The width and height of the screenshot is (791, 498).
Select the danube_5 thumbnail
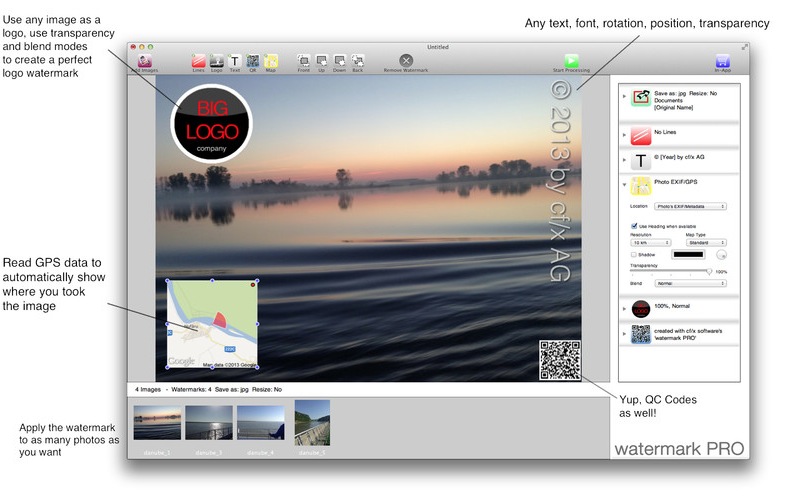[312, 423]
